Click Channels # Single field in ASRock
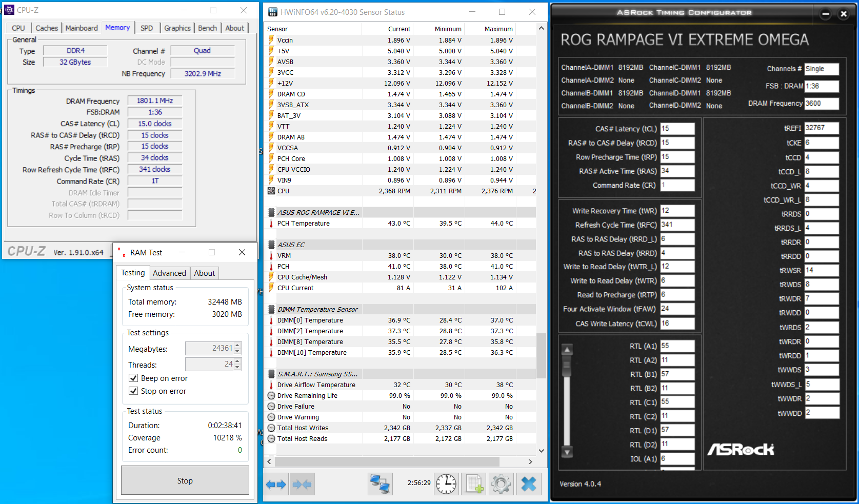The width and height of the screenshot is (859, 504). [822, 69]
